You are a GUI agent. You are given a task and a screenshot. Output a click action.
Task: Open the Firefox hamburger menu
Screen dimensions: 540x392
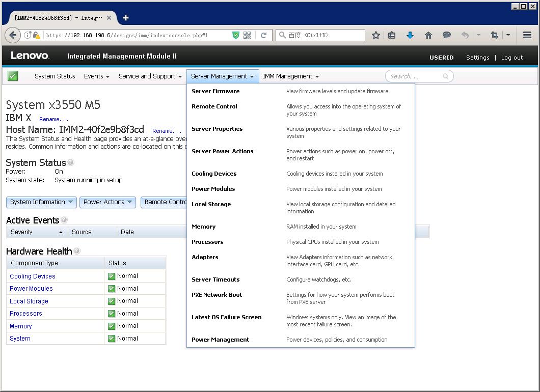527,35
